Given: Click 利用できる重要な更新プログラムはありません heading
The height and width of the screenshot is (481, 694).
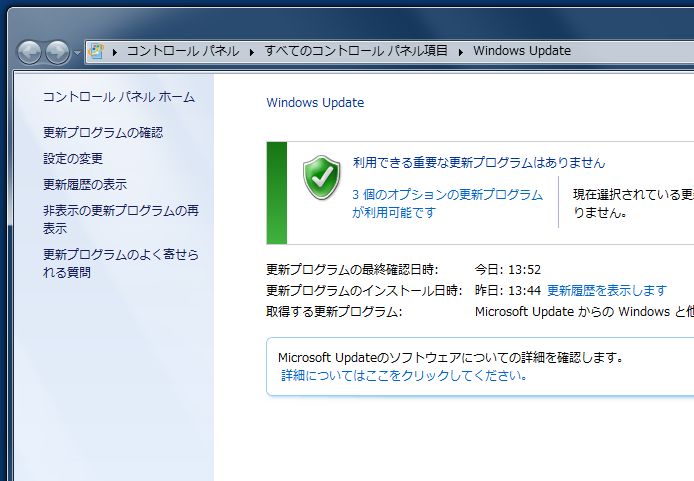Looking at the screenshot, I should [x=479, y=163].
